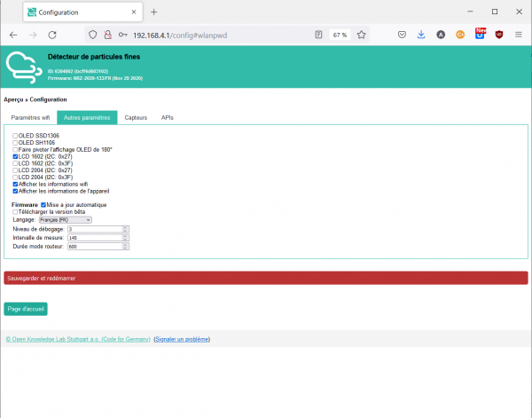Image resolution: width=532 pixels, height=418 pixels.
Task: Switch to the Paramètres wifi tab
Action: [30, 117]
